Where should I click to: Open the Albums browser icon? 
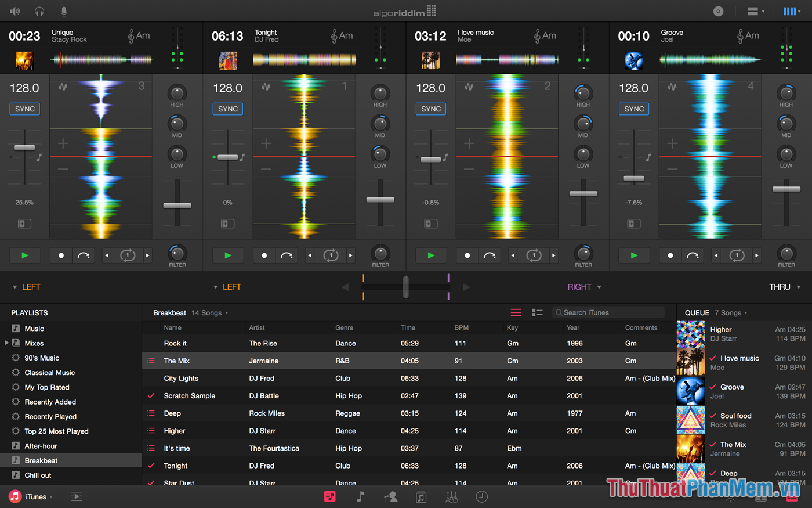coord(420,497)
